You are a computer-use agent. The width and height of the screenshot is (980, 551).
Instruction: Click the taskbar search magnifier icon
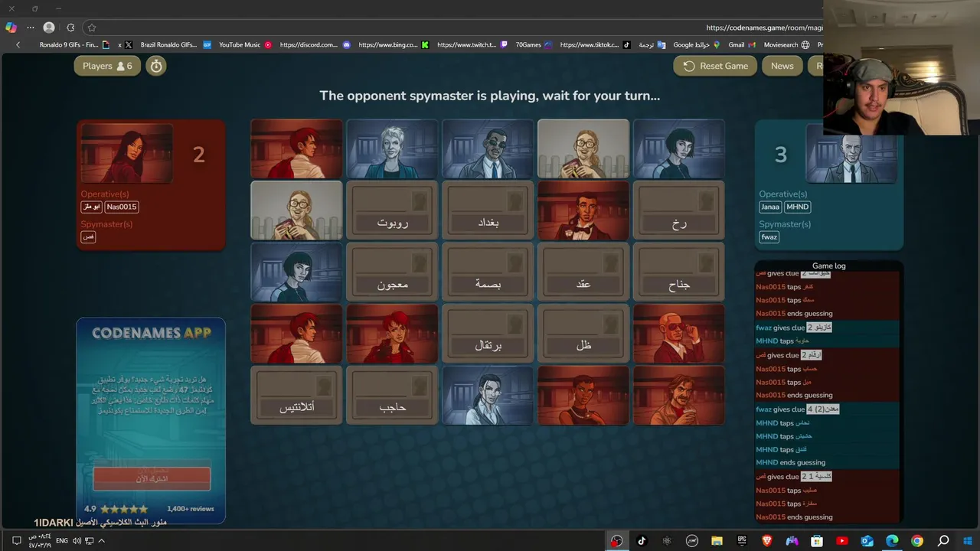[x=943, y=541]
